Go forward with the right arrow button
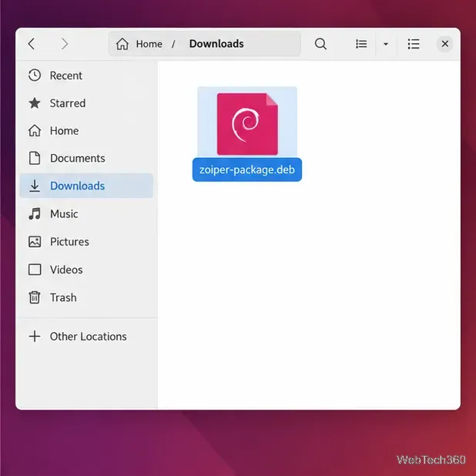 (65, 44)
